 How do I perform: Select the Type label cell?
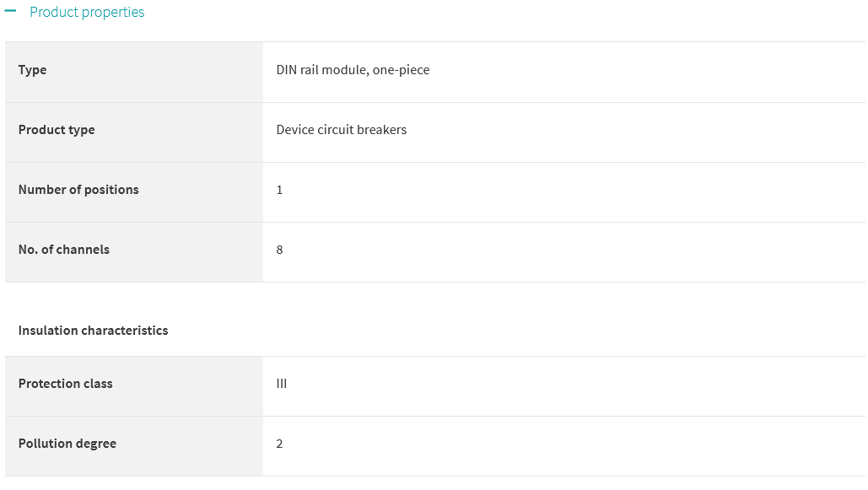[x=134, y=72]
